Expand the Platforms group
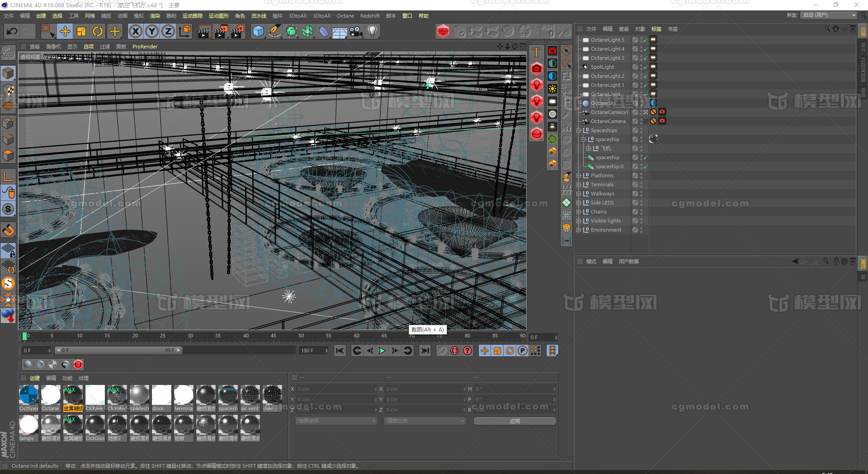This screenshot has height=474, width=868. point(579,175)
